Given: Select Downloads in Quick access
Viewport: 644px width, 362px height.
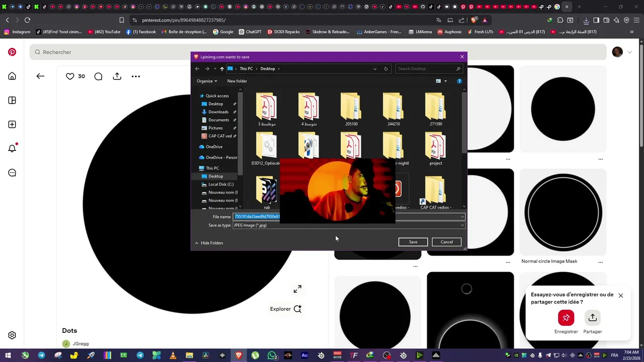Looking at the screenshot, I should (218, 112).
